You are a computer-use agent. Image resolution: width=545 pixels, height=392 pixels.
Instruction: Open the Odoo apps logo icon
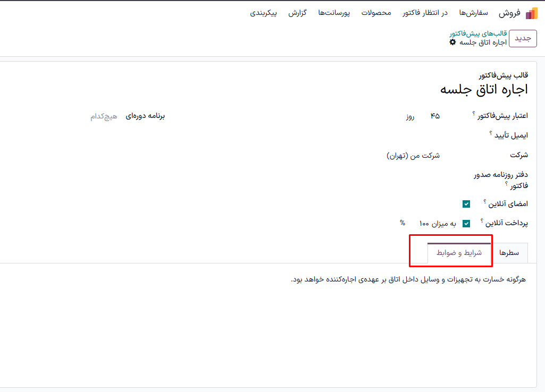pos(532,13)
